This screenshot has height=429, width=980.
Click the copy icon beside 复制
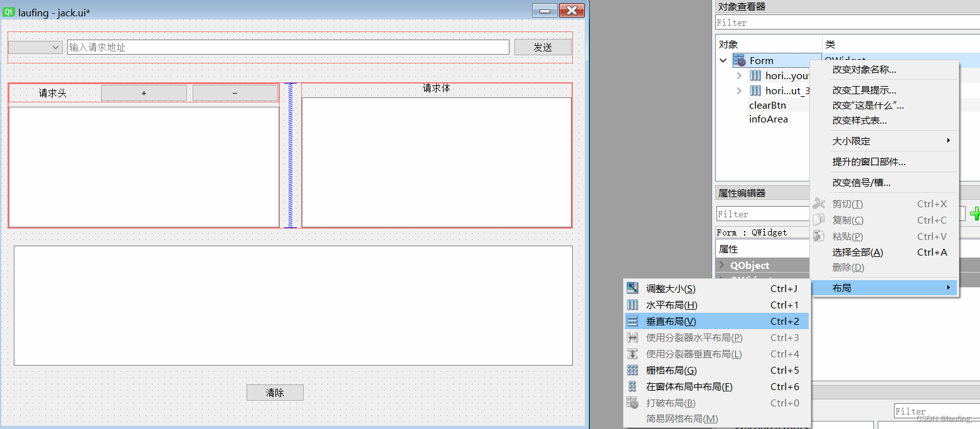coord(818,220)
